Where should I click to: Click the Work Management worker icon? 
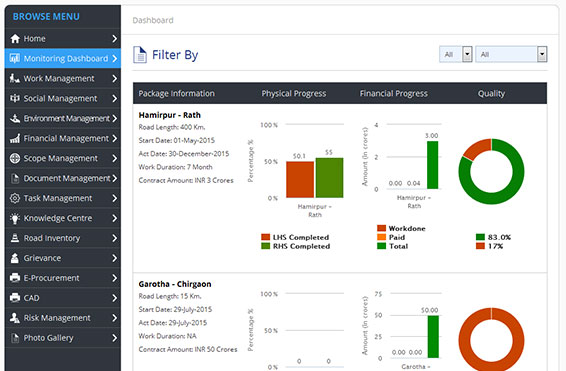pos(15,78)
